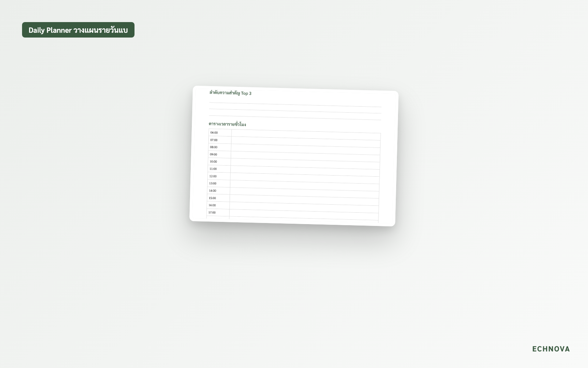Click the ECHNOVA brand text
Image resolution: width=588 pixels, height=368 pixels.
(x=551, y=349)
